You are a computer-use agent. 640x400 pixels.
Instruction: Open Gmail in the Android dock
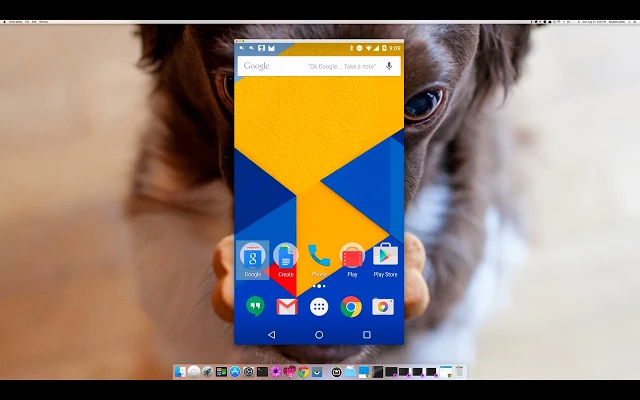click(287, 307)
